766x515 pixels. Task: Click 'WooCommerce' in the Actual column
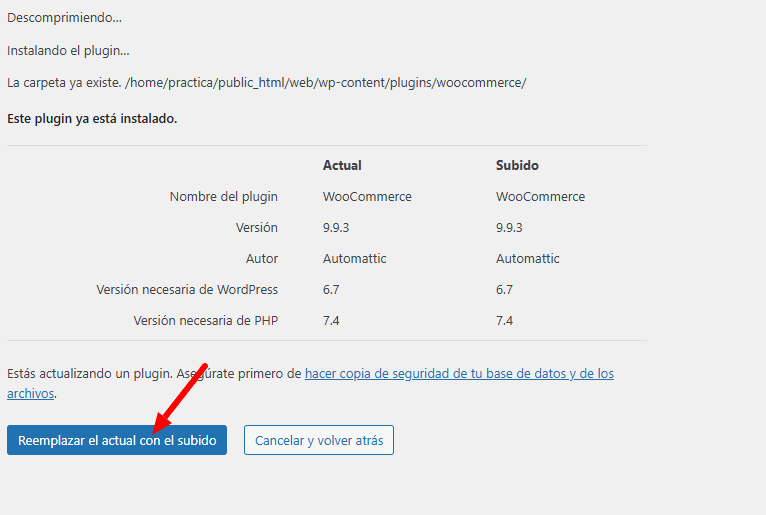[367, 196]
